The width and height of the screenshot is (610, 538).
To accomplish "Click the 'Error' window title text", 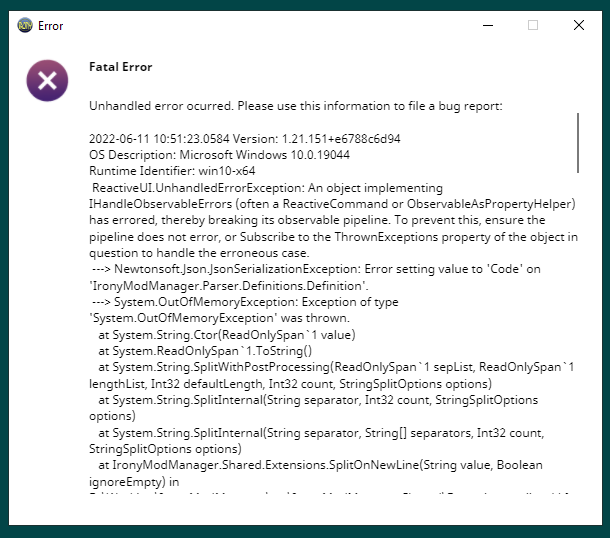I will [51, 26].
